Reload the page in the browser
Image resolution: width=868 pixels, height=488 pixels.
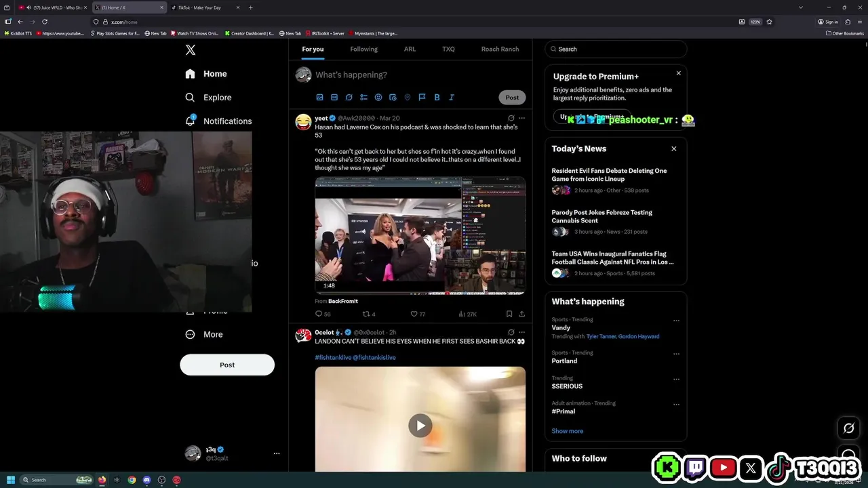click(x=45, y=22)
